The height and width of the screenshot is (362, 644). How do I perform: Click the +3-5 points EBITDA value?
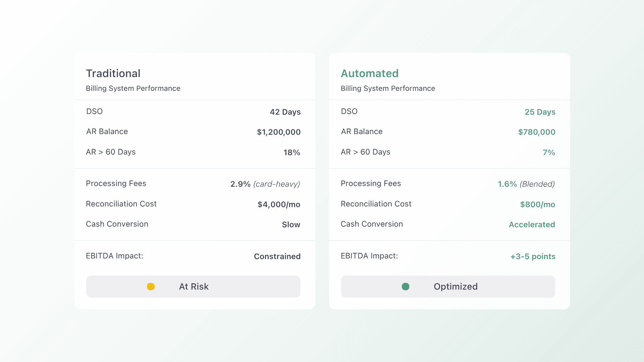(533, 256)
